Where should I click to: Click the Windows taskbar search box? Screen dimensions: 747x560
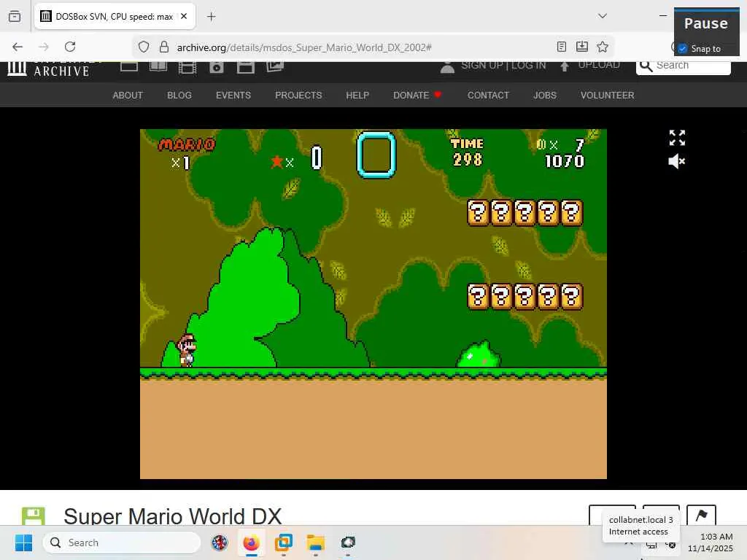(122, 542)
